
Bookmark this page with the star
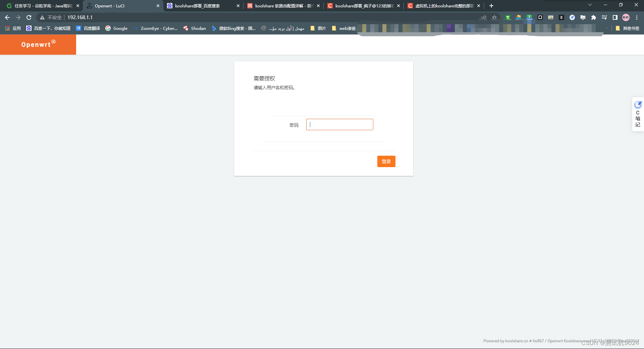pos(494,17)
